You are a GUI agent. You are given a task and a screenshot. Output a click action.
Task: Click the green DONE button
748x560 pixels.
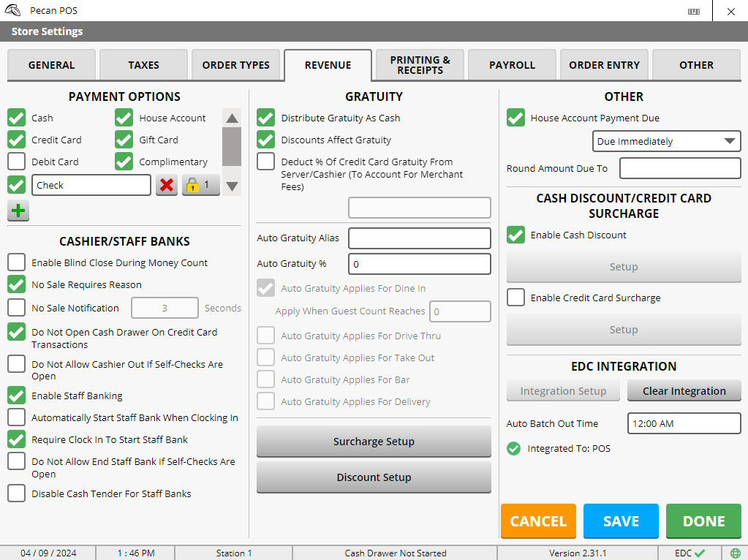point(703,521)
